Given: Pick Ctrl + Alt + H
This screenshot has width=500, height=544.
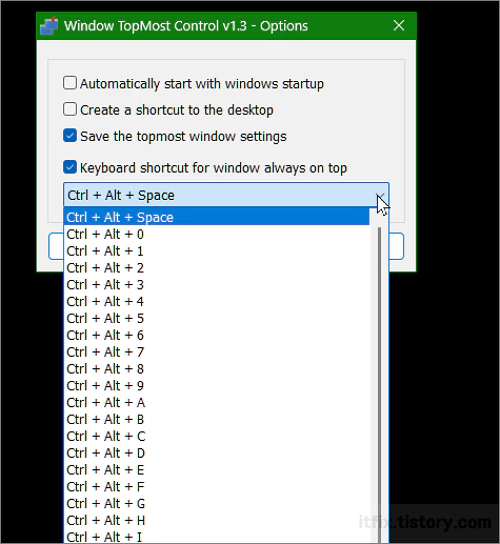Looking at the screenshot, I should [x=217, y=520].
